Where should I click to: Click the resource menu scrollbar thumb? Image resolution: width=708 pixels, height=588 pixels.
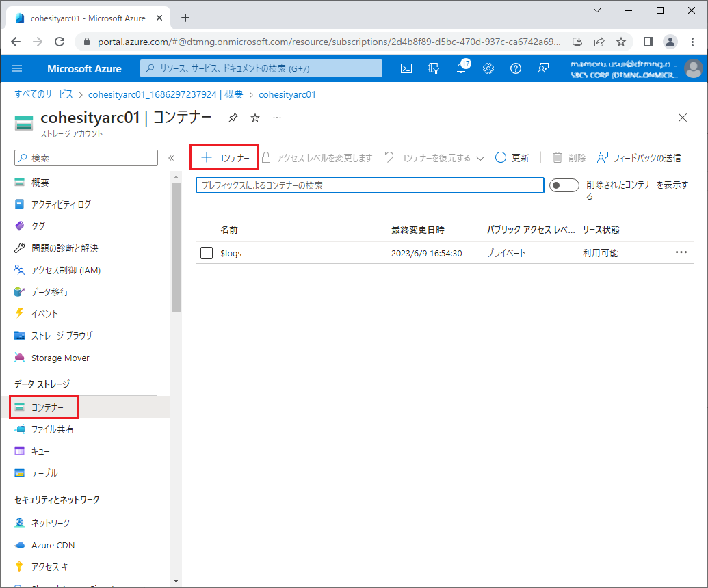(176, 248)
